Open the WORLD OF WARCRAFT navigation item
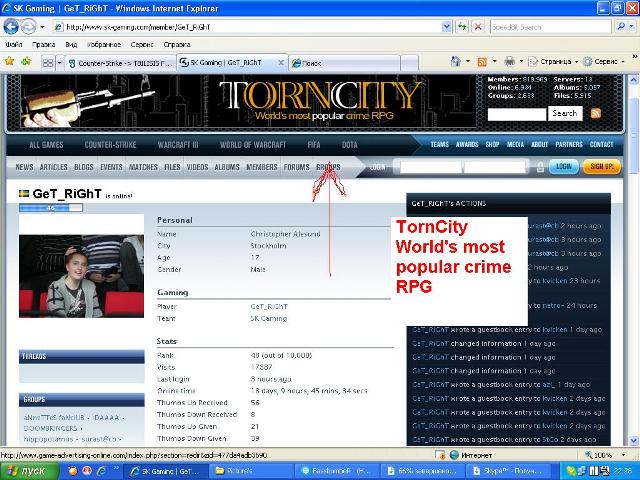This screenshot has height=480, width=640. 253,144
